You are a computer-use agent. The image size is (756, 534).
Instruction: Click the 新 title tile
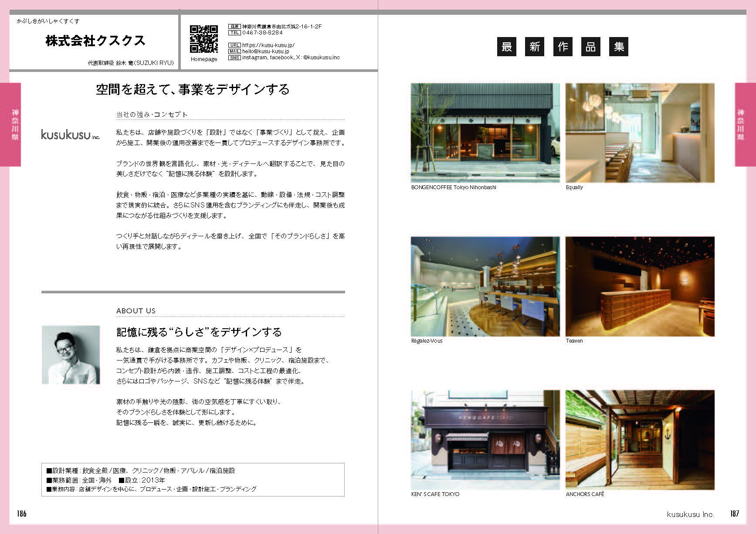pos(535,47)
